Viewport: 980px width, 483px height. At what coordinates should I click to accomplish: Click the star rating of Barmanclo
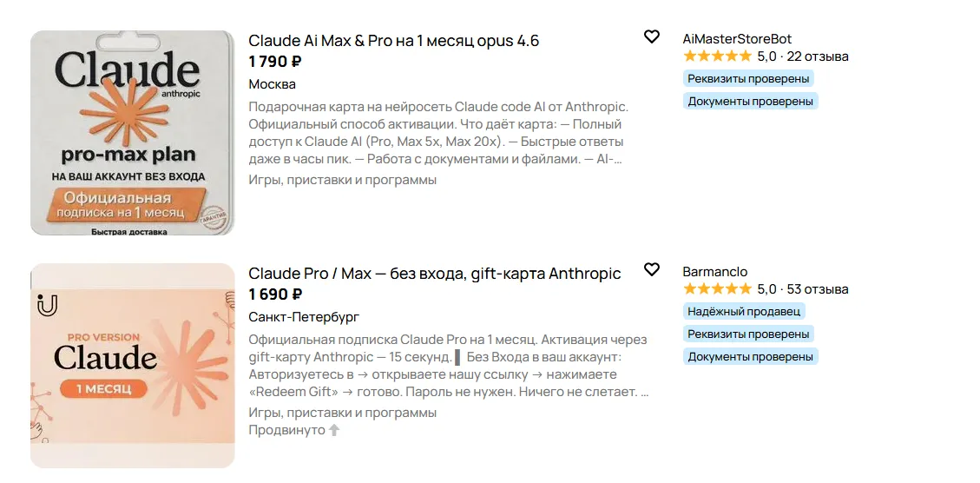pyautogui.click(x=717, y=289)
